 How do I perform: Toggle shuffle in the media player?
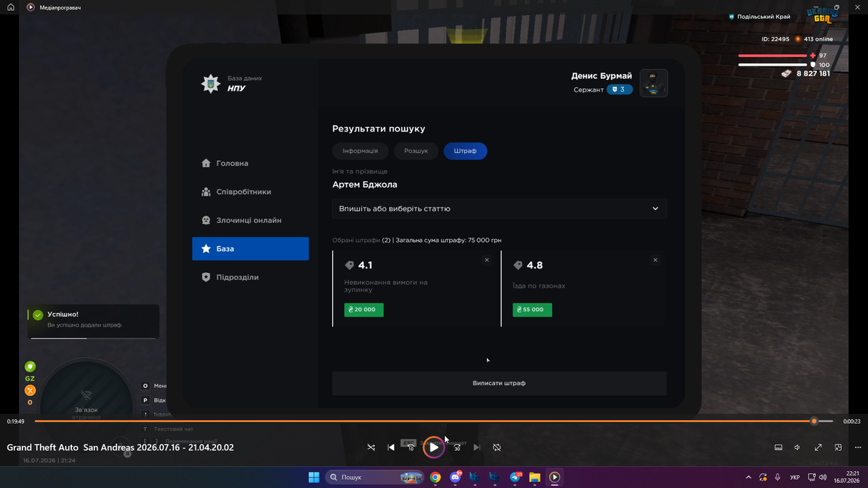click(x=371, y=447)
